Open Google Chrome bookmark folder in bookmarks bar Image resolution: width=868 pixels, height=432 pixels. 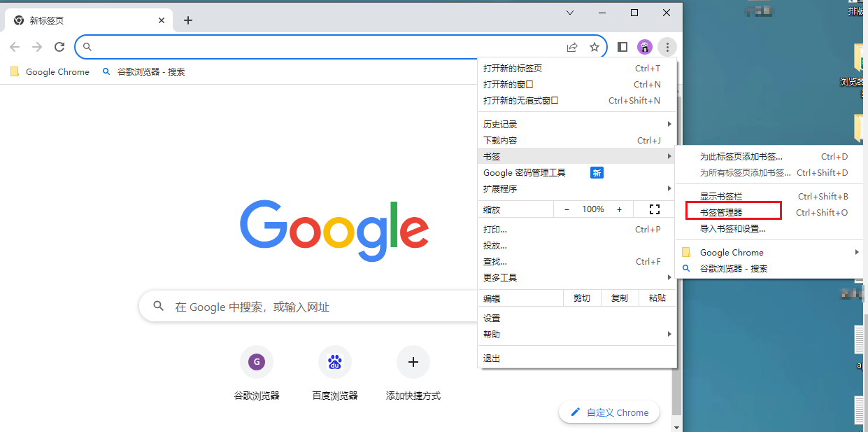pos(50,71)
